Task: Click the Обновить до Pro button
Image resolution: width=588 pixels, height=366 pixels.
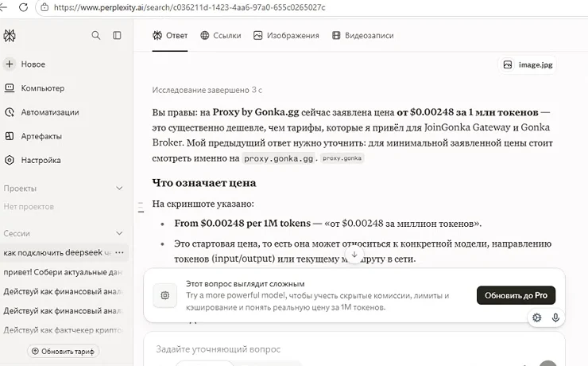Action: [x=516, y=295]
